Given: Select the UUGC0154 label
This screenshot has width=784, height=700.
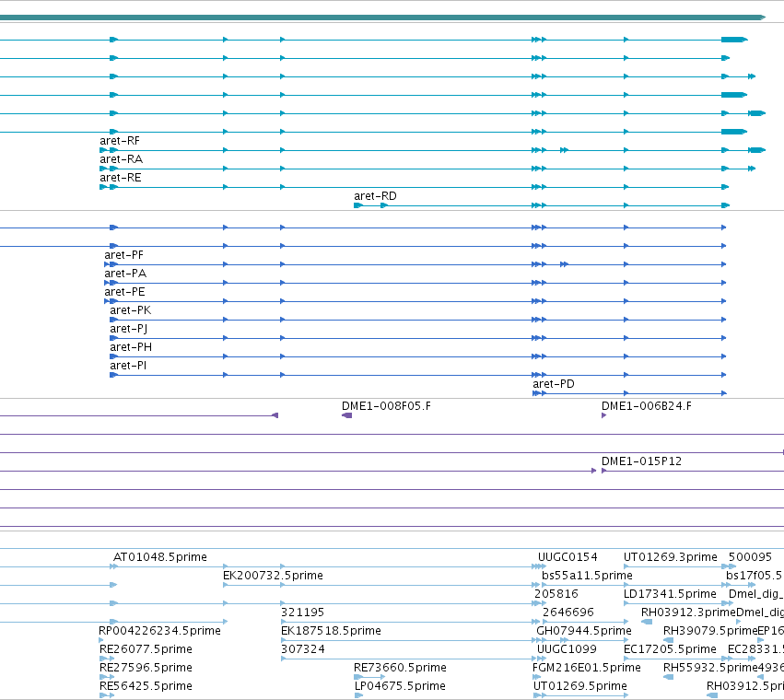Looking at the screenshot, I should click(568, 557).
